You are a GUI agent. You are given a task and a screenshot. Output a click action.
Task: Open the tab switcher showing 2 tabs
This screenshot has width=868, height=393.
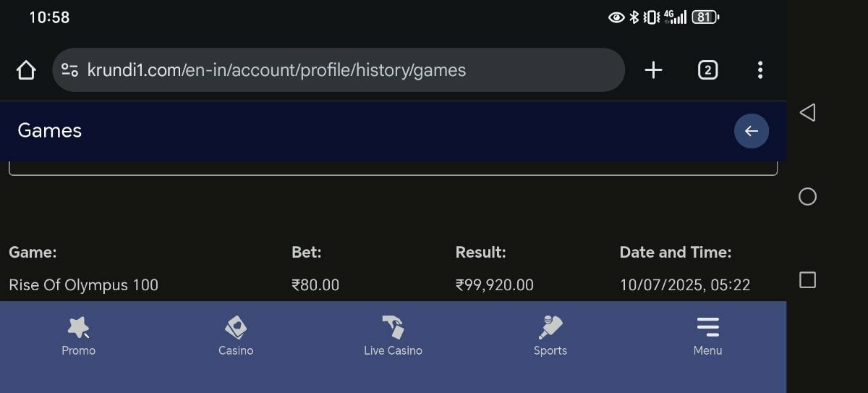click(707, 69)
